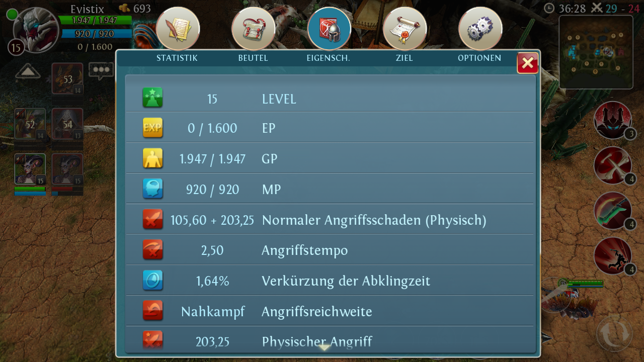The height and width of the screenshot is (362, 644).
Task: Activate the green blade skill icon
Action: [613, 211]
